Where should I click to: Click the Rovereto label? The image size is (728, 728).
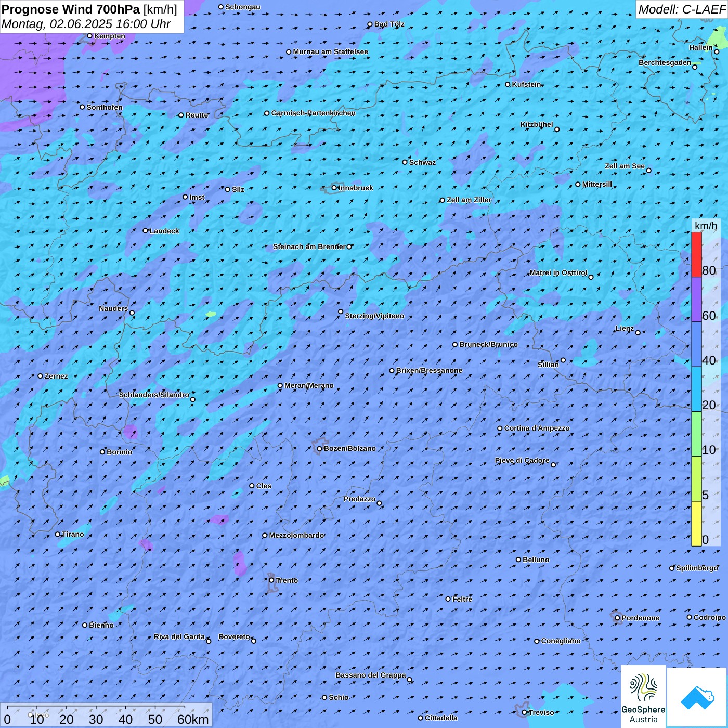click(234, 637)
